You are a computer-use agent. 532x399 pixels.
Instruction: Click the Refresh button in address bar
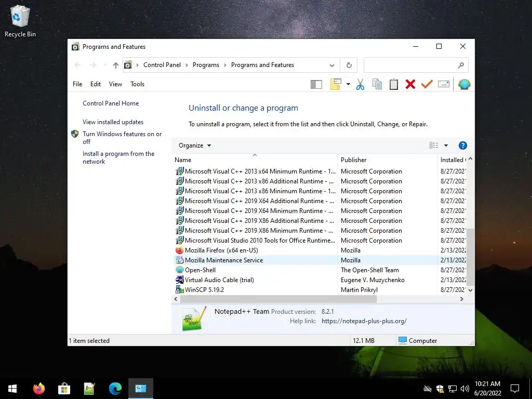pos(349,65)
